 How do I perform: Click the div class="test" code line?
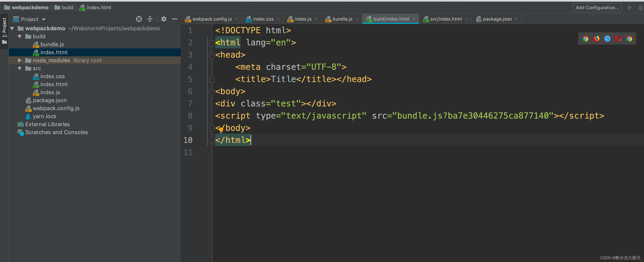coord(276,103)
